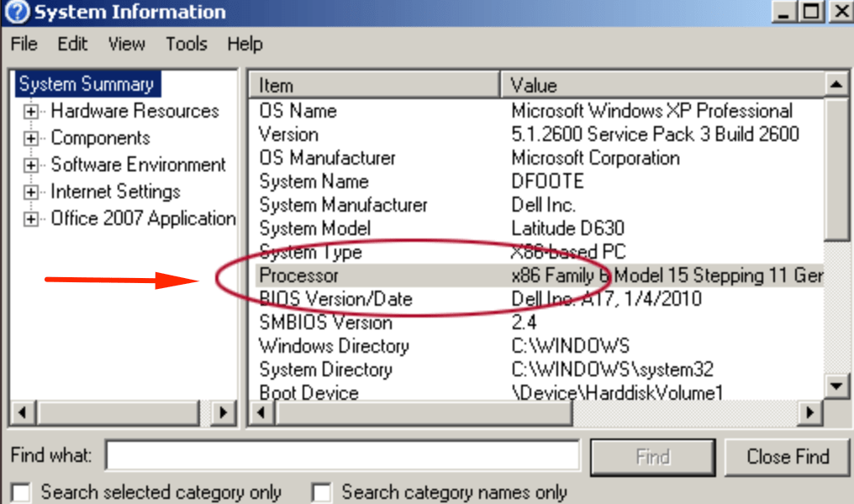Screen dimensions: 854x504
Task: Open the Tools menu
Action: click(186, 45)
